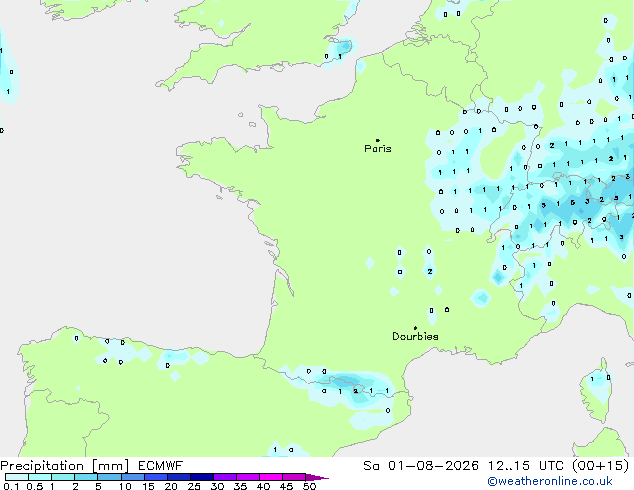This screenshot has height=490, width=634.
Task: Click the (00+15) forecast offset text
Action: point(601,466)
